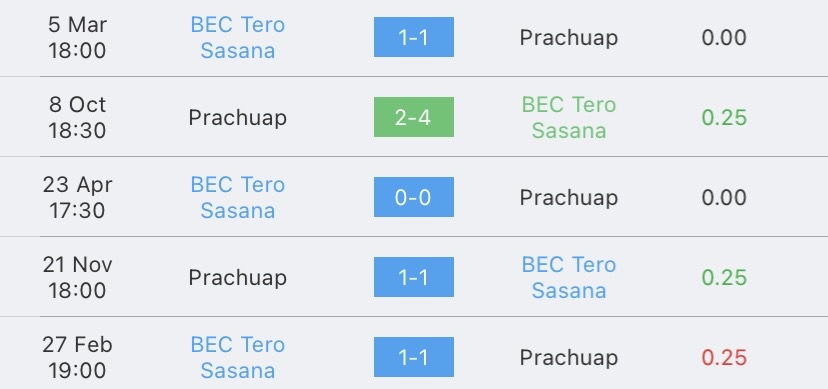The height and width of the screenshot is (389, 828).
Task: Click Prachuap in the 21 Nov match
Action: point(238,278)
